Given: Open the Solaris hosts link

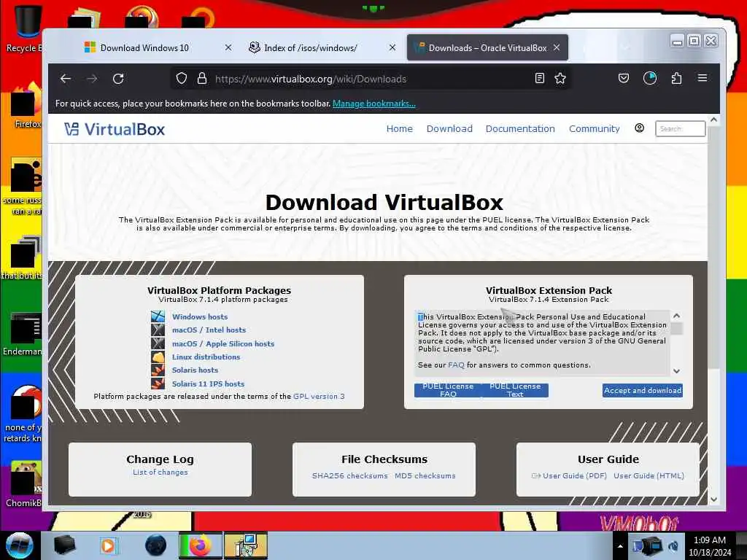Looking at the screenshot, I should pyautogui.click(x=195, y=370).
